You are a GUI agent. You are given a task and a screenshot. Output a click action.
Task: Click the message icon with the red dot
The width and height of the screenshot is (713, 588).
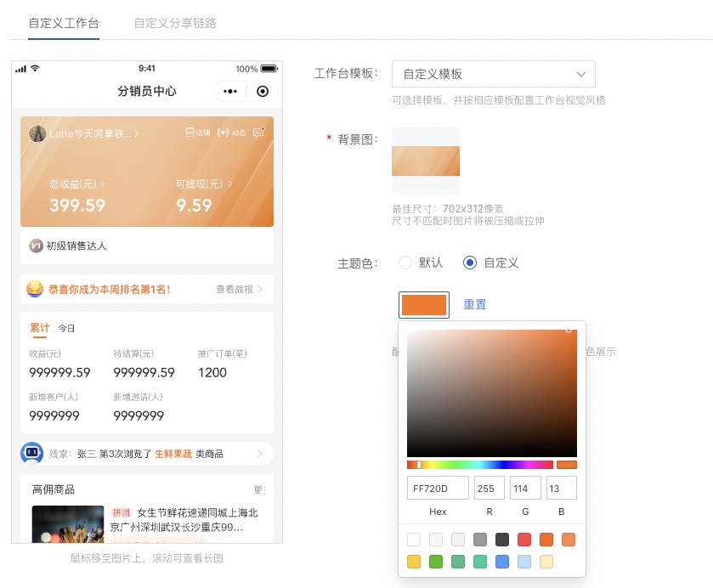click(x=258, y=132)
